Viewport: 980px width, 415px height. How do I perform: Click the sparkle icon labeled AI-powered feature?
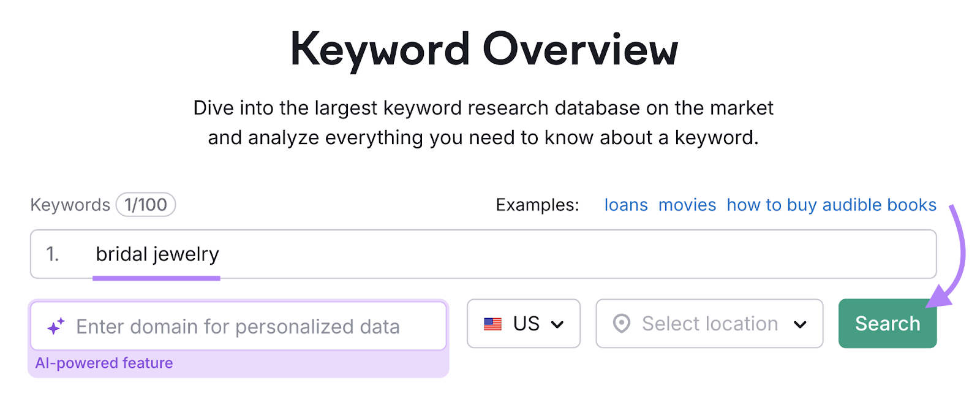pos(56,326)
